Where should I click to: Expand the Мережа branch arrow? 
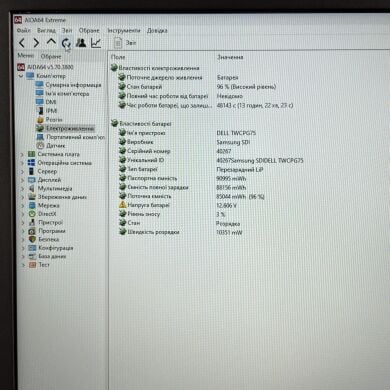(x=23, y=205)
